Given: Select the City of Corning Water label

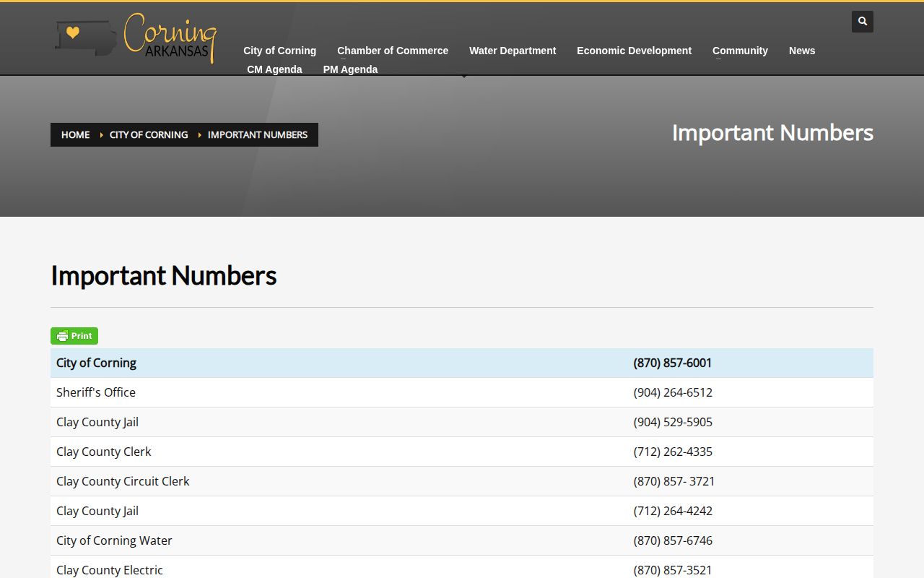Looking at the screenshot, I should 114,540.
